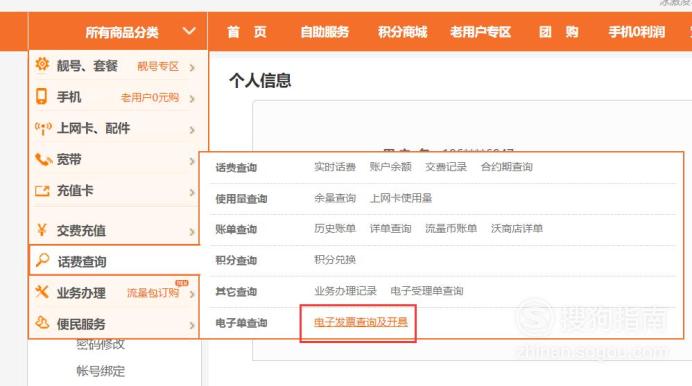Open the 账户余额 link
The width and height of the screenshot is (692, 386).
[x=391, y=167]
